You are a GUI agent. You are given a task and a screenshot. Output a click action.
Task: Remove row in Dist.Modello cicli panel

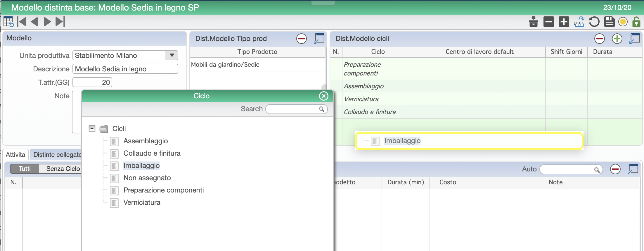click(x=600, y=39)
